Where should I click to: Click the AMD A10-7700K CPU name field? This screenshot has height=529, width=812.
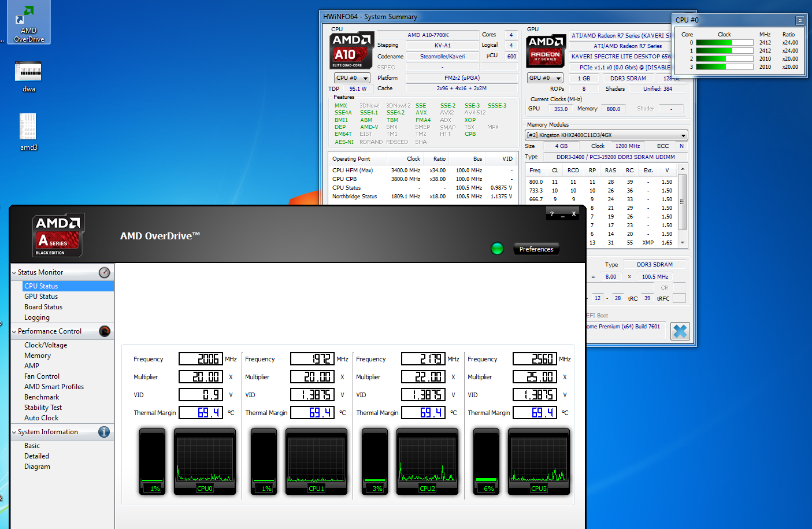coord(428,35)
